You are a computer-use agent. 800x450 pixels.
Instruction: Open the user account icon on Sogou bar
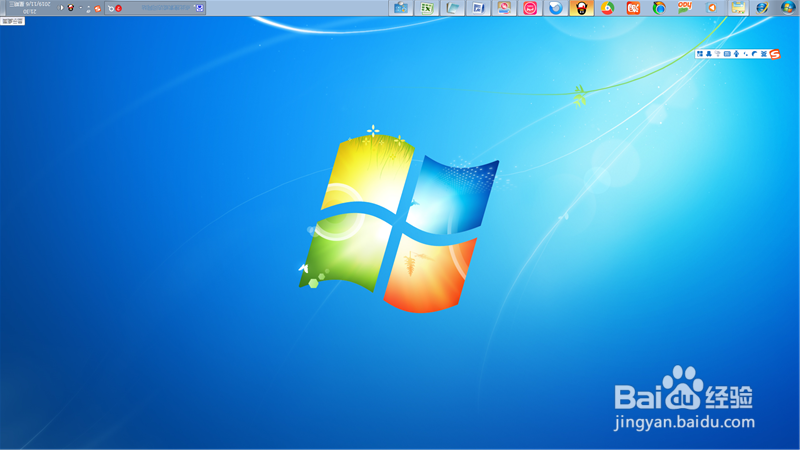click(709, 54)
